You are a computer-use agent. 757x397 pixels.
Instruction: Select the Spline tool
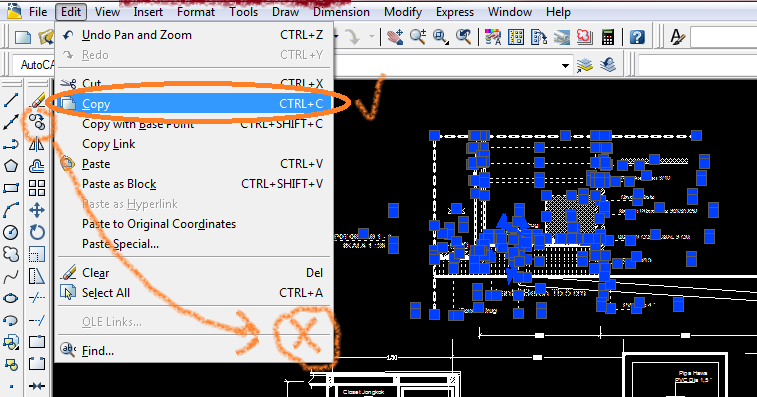[11, 276]
